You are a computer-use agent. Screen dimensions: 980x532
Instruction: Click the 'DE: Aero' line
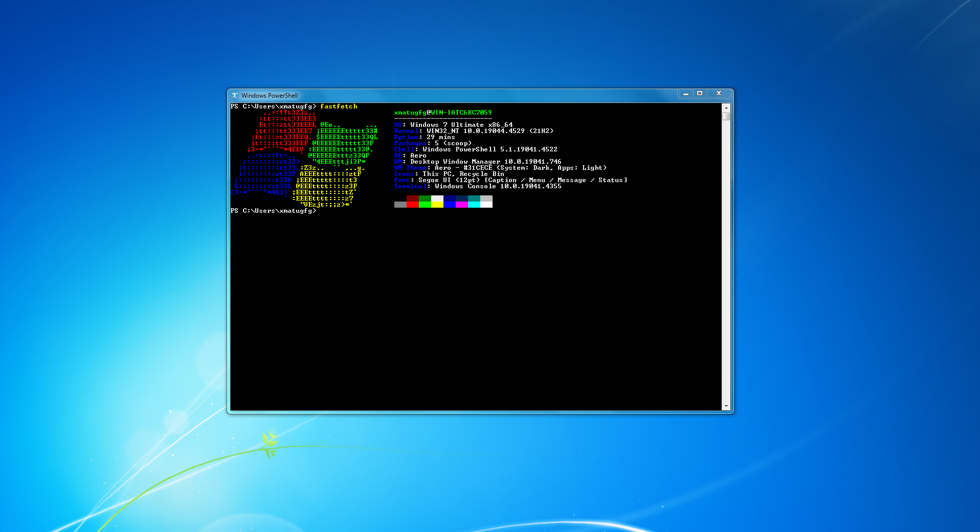(410, 156)
